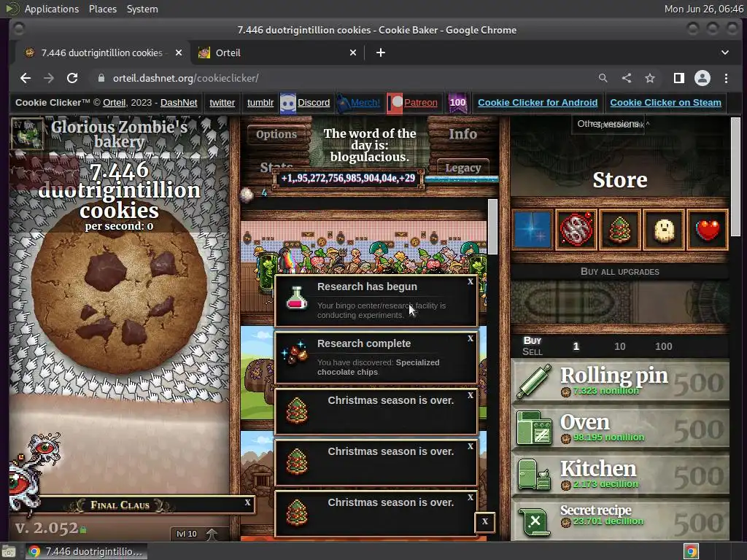Image resolution: width=747 pixels, height=560 pixels.
Task: Dismiss the Research complete notification
Action: pos(471,338)
